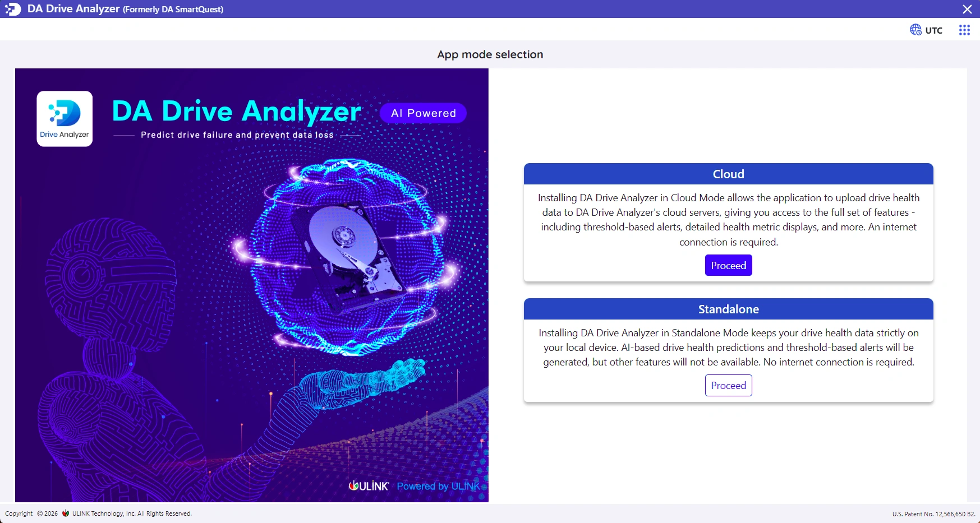Click the DA Drive Analyzer title bar logo
The width and height of the screenshot is (980, 523).
point(13,9)
